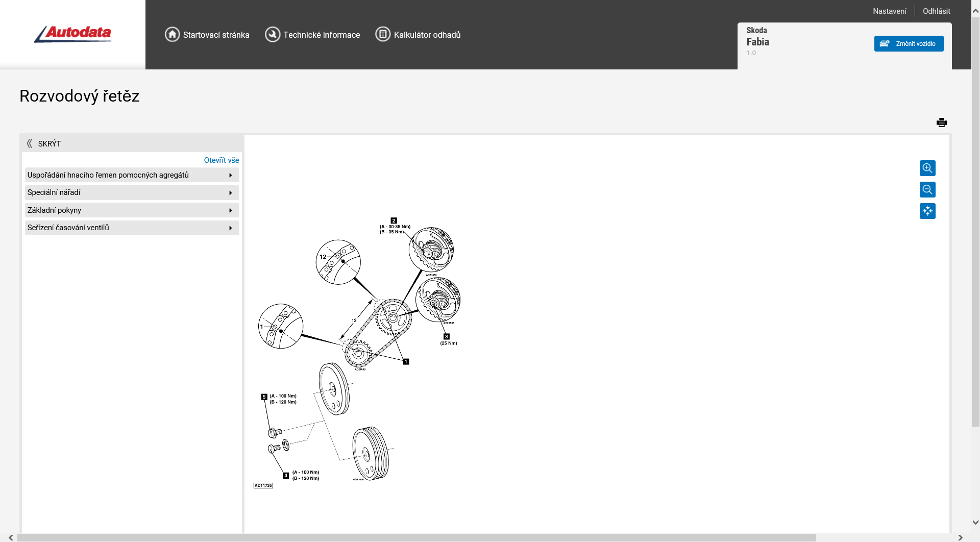Open the Technické informace menu item
This screenshot has width=980, height=542.
(322, 35)
